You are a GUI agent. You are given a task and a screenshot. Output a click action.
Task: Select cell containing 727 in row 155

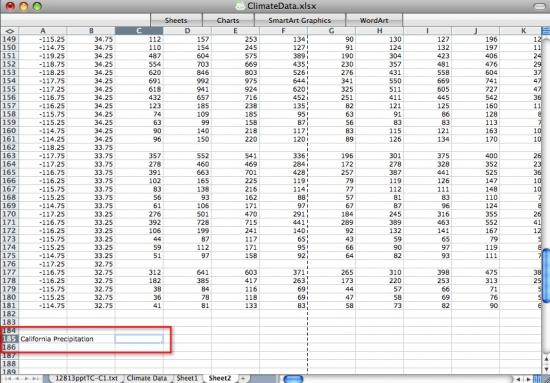click(475, 89)
